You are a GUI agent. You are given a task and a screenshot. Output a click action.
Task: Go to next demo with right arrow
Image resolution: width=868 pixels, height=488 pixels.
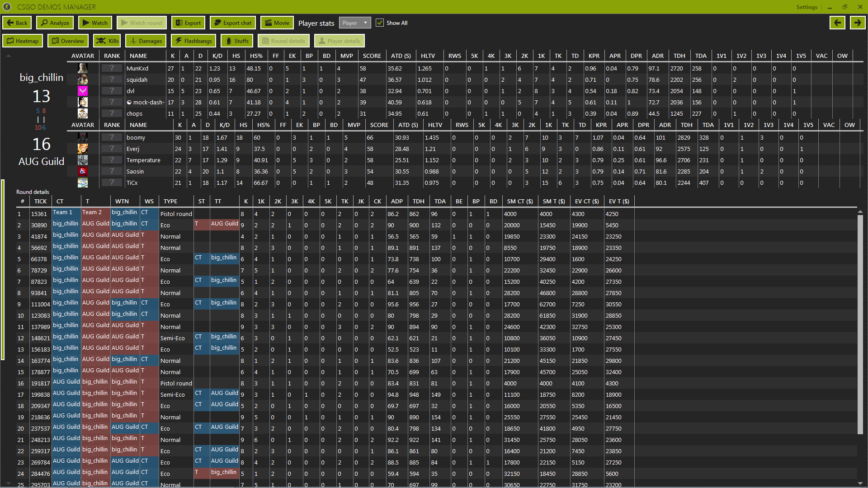coord(857,23)
